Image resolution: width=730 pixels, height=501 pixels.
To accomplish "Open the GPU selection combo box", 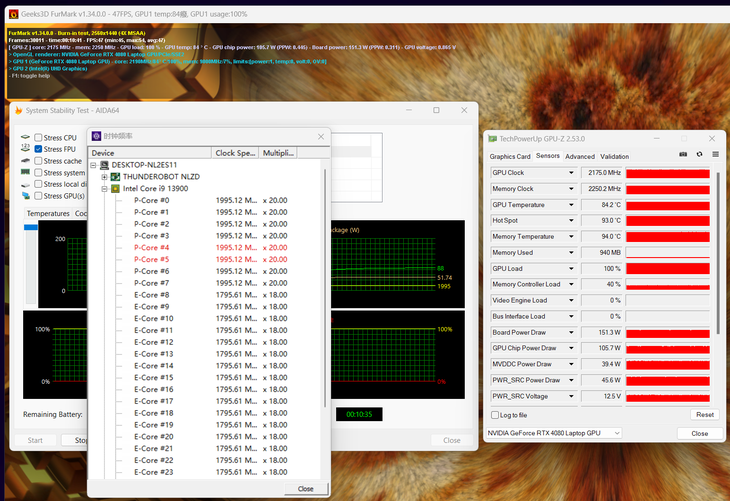I will (554, 433).
